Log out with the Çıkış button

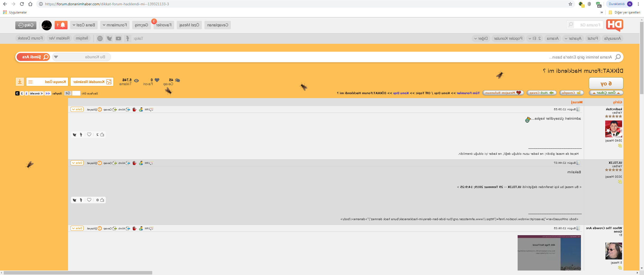pyautogui.click(x=26, y=25)
